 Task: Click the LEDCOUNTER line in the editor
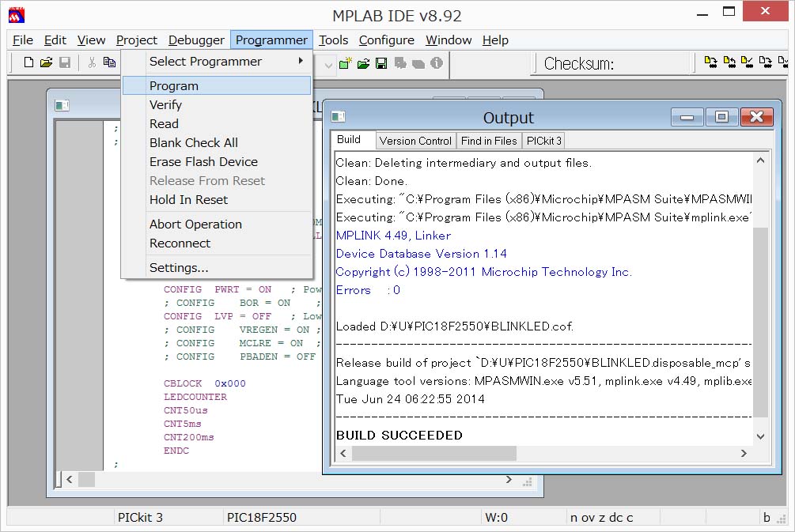195,397
